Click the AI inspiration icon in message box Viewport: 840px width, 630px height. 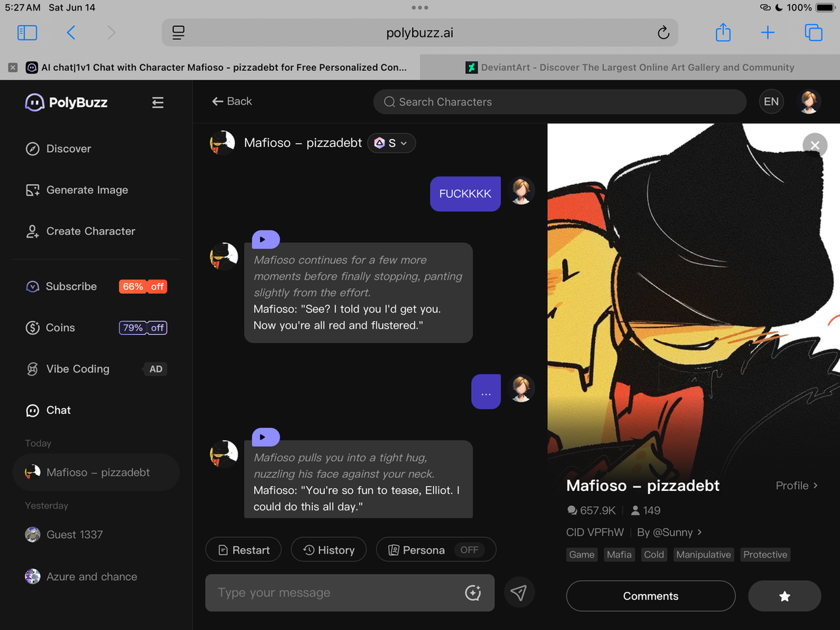pos(472,593)
